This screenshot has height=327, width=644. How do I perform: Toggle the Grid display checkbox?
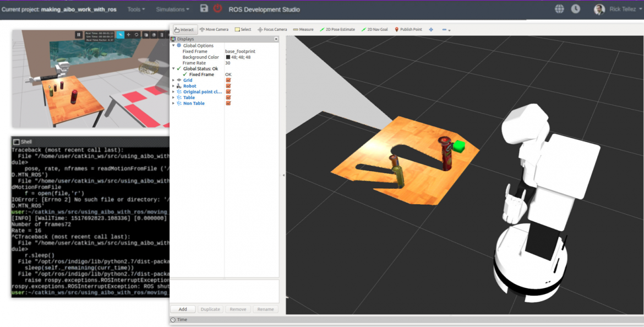pos(228,80)
